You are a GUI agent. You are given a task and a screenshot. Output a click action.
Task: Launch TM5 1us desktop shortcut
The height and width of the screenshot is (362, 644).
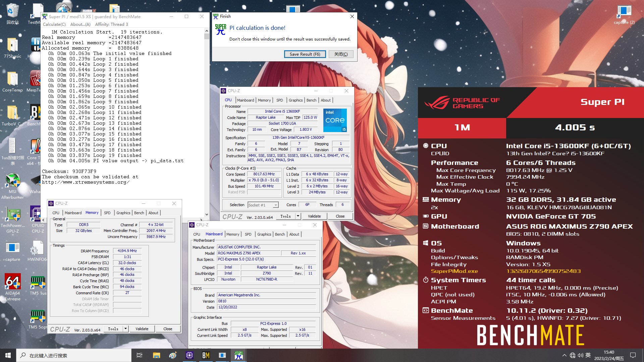pos(38,285)
